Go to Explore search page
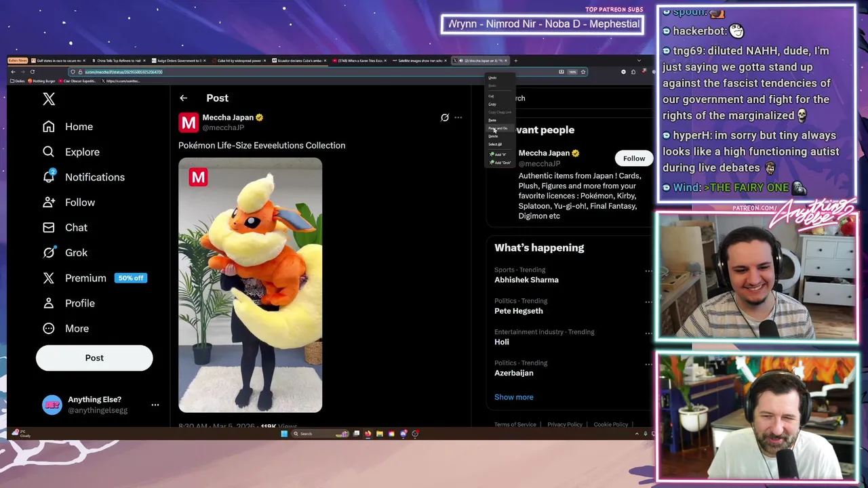The width and height of the screenshot is (868, 488). click(71, 152)
